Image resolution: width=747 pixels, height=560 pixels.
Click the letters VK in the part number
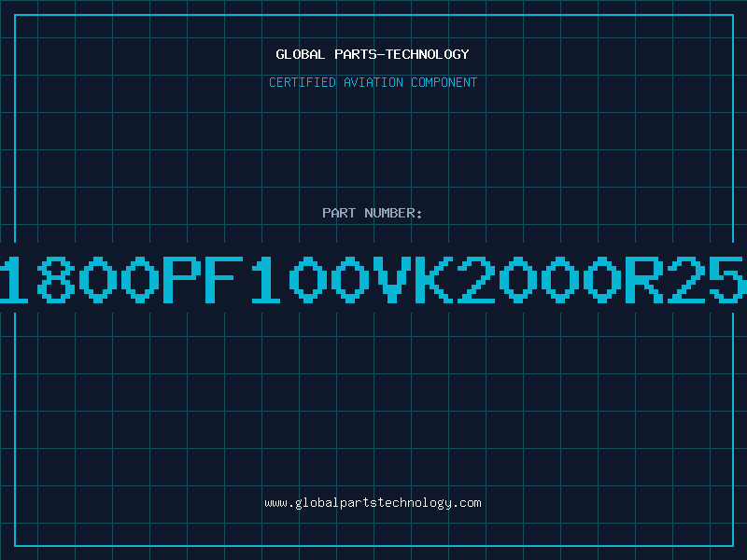[x=413, y=279]
